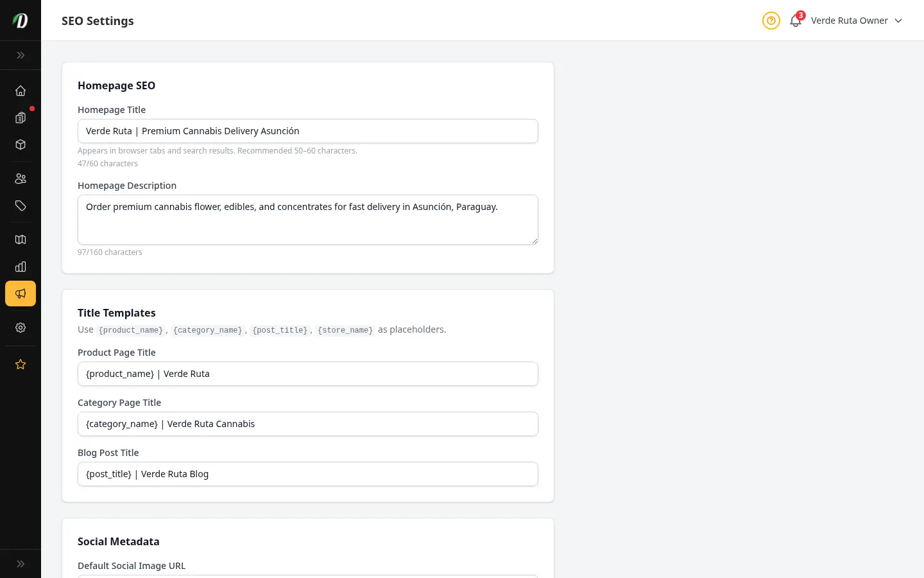Image resolution: width=924 pixels, height=578 pixels.
Task: Open the map icon in sidebar
Action: pyautogui.click(x=21, y=240)
